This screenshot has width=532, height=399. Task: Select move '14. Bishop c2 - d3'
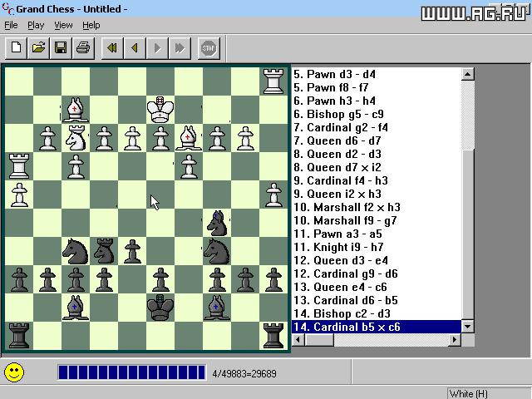[377, 313]
